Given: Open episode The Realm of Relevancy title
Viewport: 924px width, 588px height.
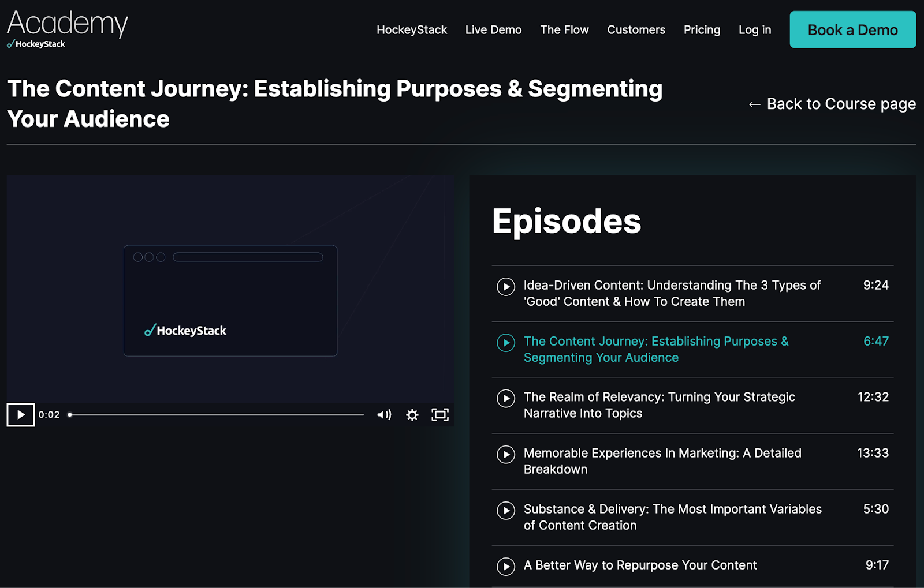Looking at the screenshot, I should pyautogui.click(x=660, y=405).
